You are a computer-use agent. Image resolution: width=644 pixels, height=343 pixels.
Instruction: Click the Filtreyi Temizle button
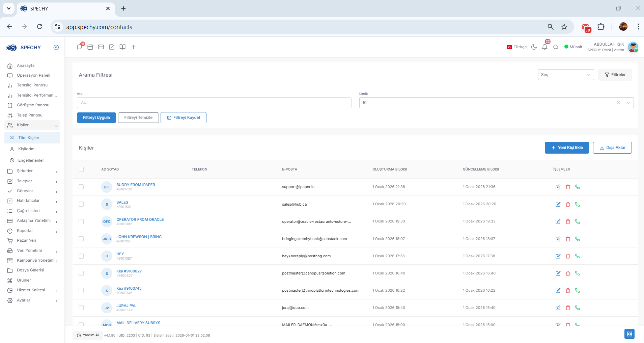(138, 117)
